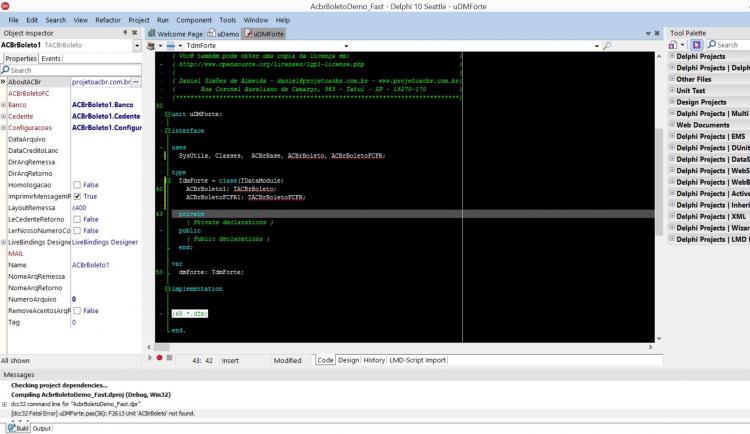Enable the Homologacao checkbox
The width and height of the screenshot is (750, 434).
point(77,185)
